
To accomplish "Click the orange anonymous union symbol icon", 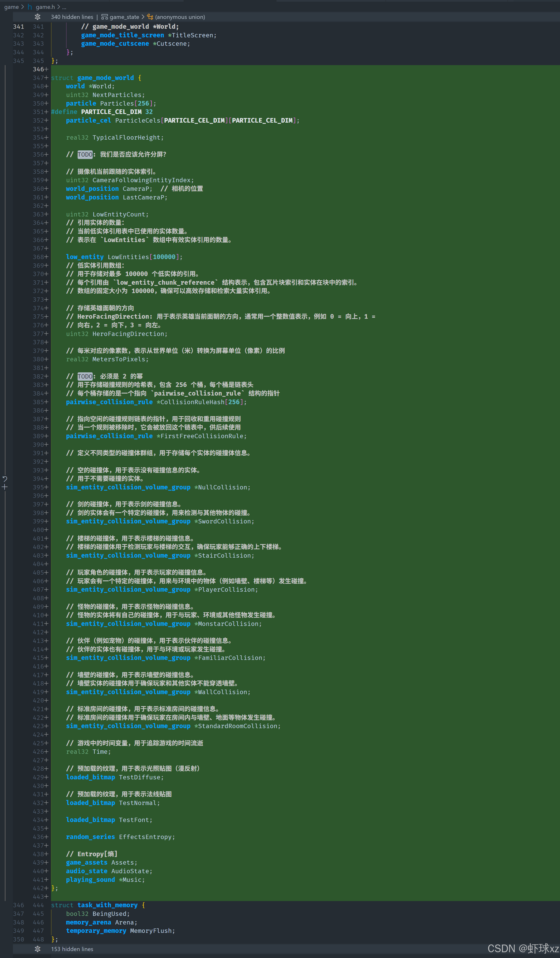I will coord(150,17).
